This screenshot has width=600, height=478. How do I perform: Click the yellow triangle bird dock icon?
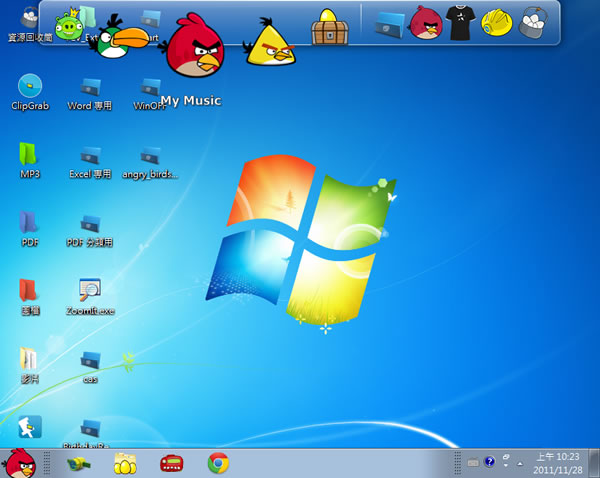tap(272, 43)
